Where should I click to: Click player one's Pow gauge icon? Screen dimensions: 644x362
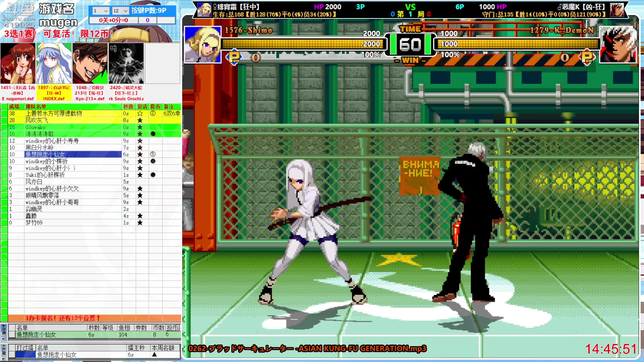pyautogui.click(x=234, y=57)
